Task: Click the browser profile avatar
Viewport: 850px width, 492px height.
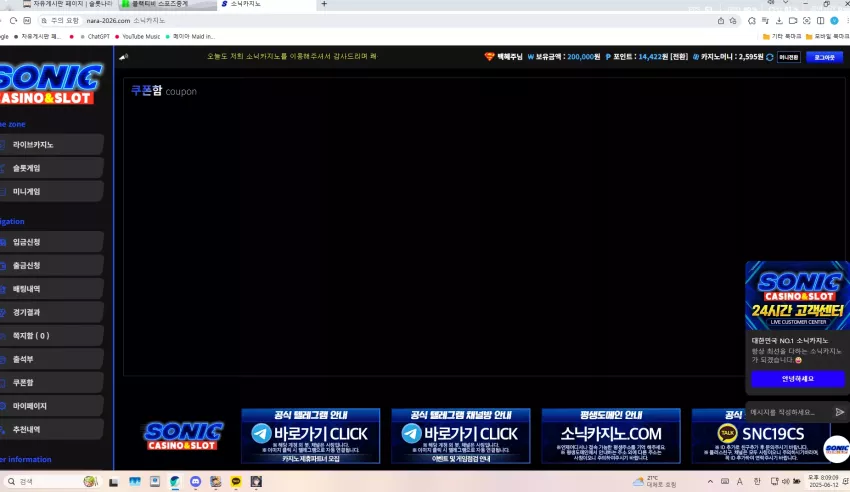Action: point(834,21)
